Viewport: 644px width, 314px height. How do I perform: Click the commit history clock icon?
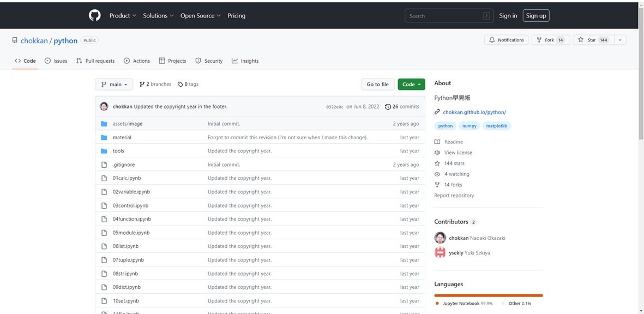tap(388, 106)
